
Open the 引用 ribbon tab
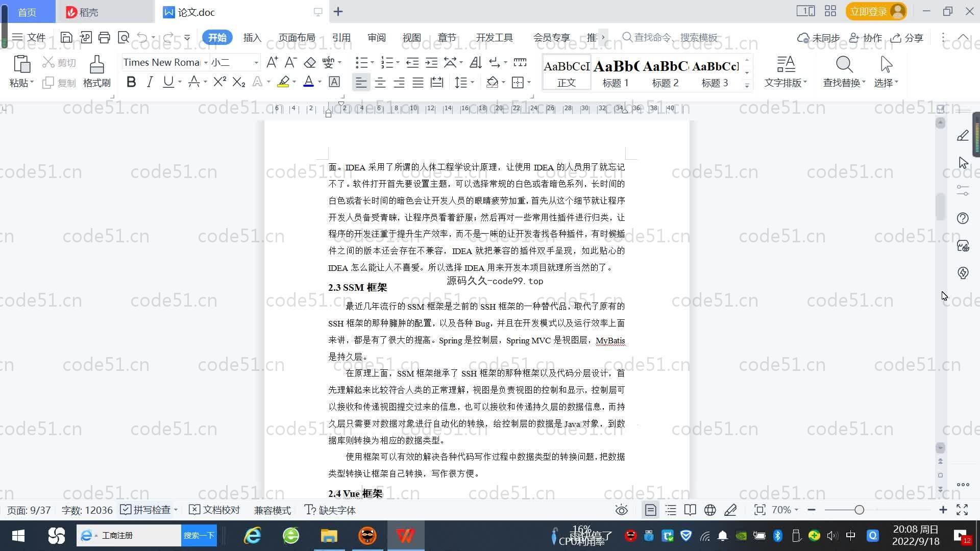(x=341, y=38)
